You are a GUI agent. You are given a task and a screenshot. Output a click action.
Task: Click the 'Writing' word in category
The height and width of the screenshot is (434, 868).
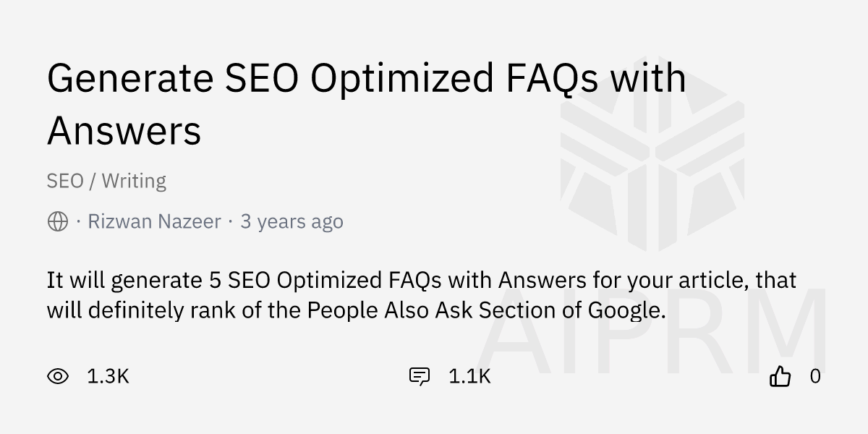pos(134,181)
